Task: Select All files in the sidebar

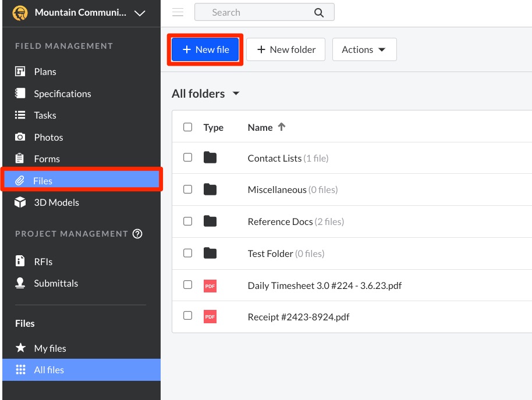Action: click(x=81, y=370)
